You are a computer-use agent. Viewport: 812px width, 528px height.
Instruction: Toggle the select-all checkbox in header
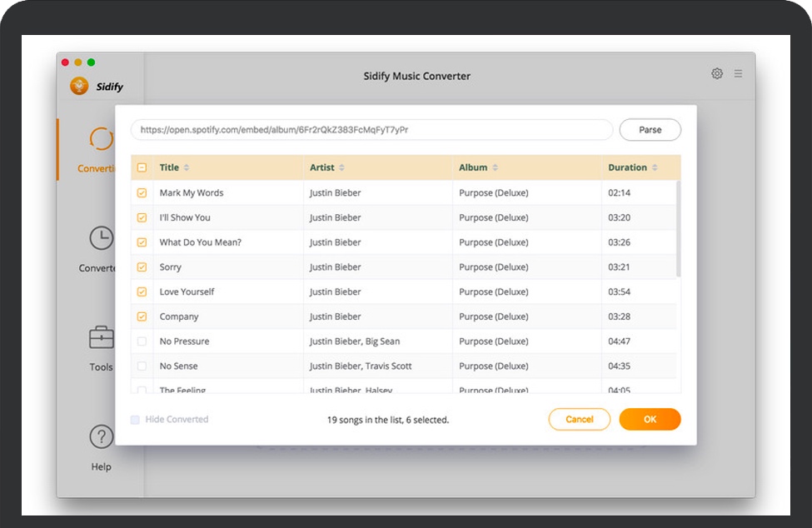(x=142, y=167)
